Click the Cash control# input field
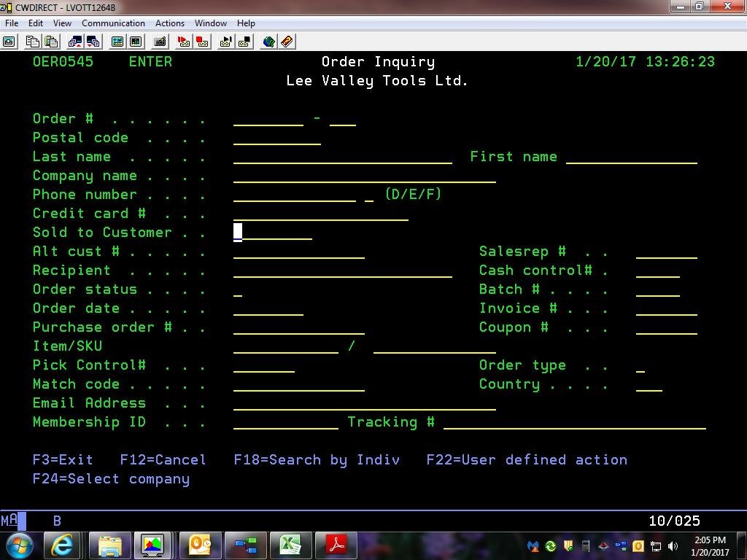This screenshot has width=747, height=560. click(658, 271)
